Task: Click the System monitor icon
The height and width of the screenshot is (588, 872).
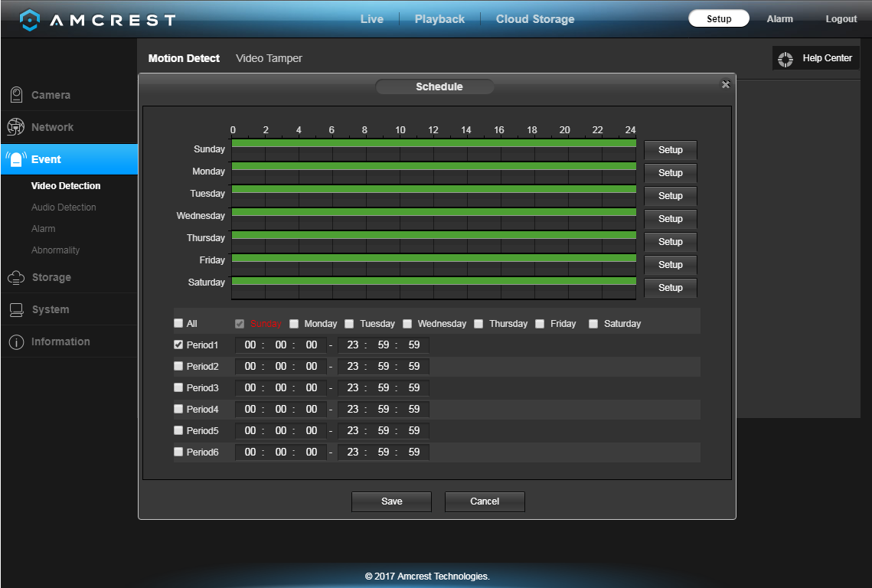Action: pos(16,310)
